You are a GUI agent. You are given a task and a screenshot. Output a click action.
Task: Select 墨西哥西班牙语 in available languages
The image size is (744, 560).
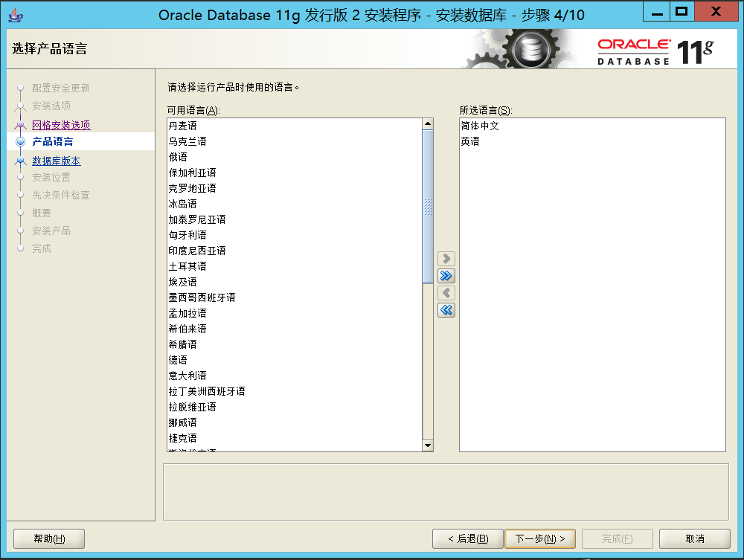click(x=294, y=297)
